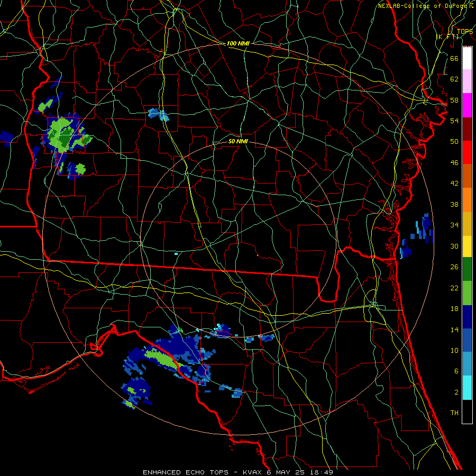This screenshot has width=476, height=476.
Task: Click the small blue echo near upper yellow highway
Action: [158, 114]
